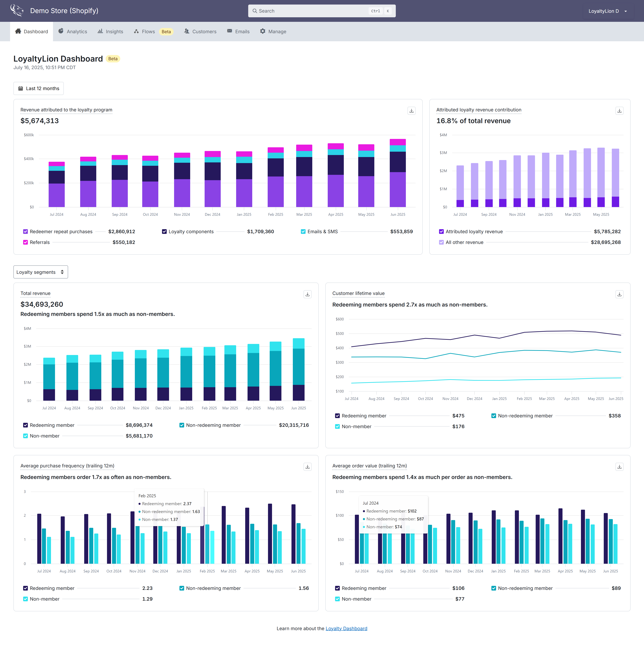Open the Emails tab

tap(238, 32)
